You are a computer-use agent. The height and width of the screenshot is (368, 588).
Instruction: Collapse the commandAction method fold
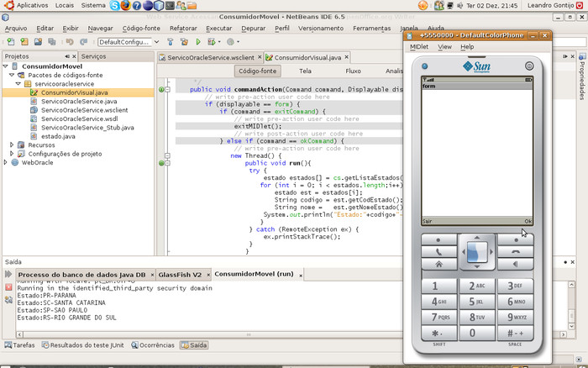click(168, 89)
